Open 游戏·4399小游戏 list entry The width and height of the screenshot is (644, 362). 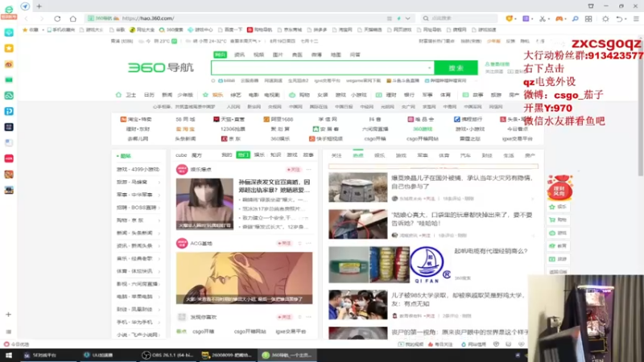(x=138, y=169)
